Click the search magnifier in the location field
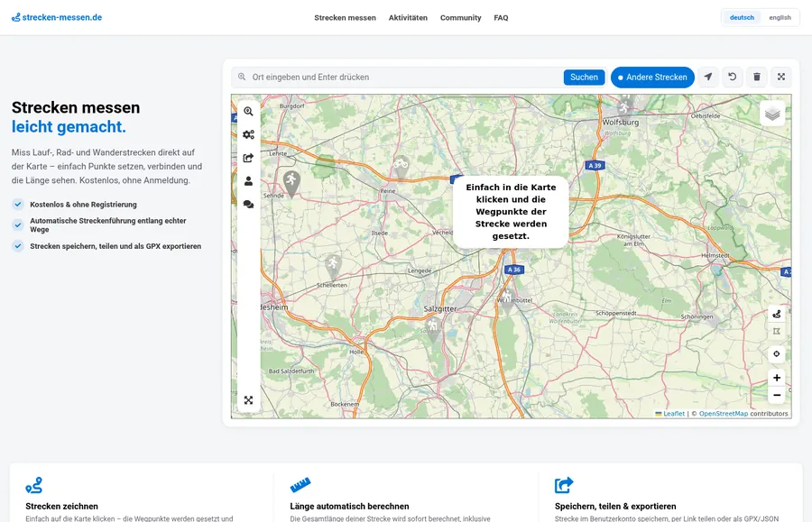812x522 pixels. [x=242, y=78]
